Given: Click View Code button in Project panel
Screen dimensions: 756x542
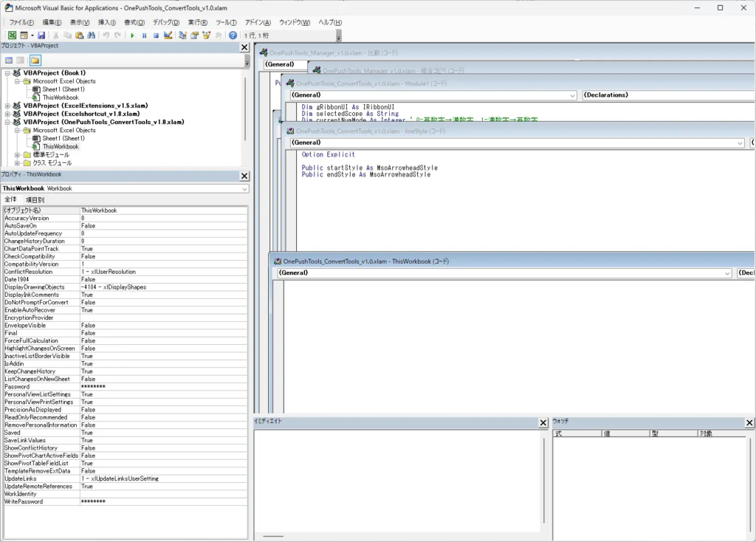Looking at the screenshot, I should click(9, 61).
